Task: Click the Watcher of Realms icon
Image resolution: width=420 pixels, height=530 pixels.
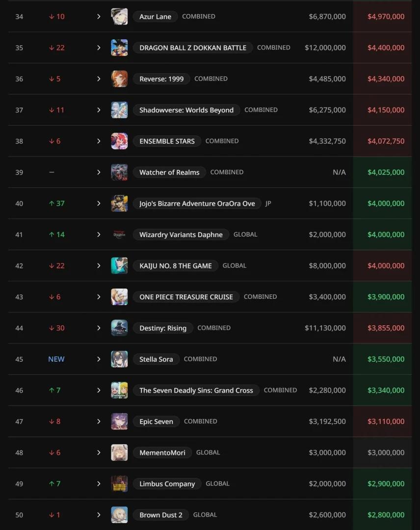Action: tap(119, 172)
